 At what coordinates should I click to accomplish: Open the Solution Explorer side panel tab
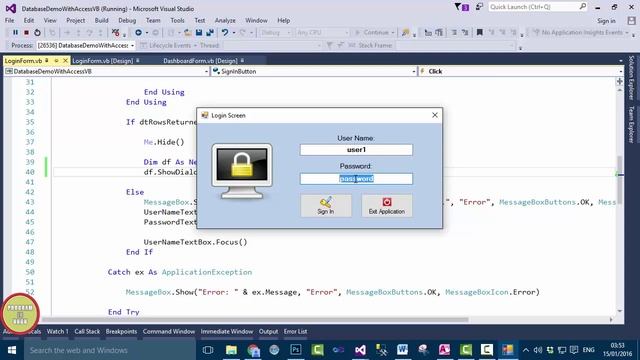(x=631, y=78)
